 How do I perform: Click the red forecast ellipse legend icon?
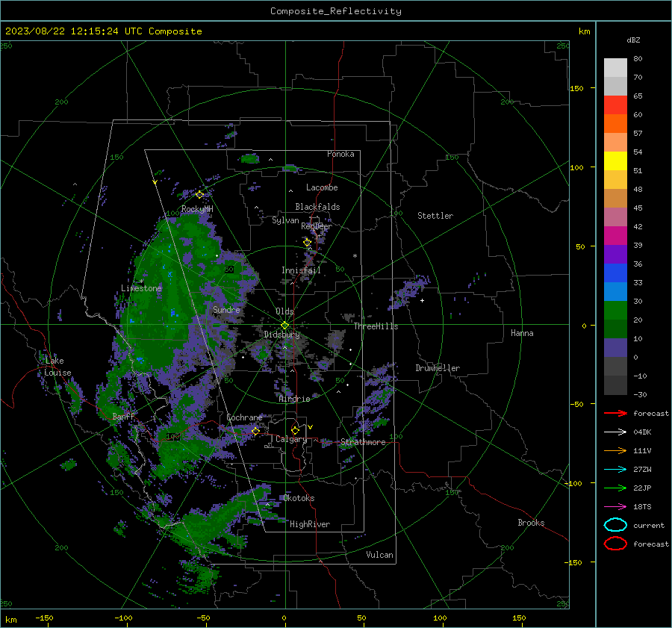click(x=615, y=544)
